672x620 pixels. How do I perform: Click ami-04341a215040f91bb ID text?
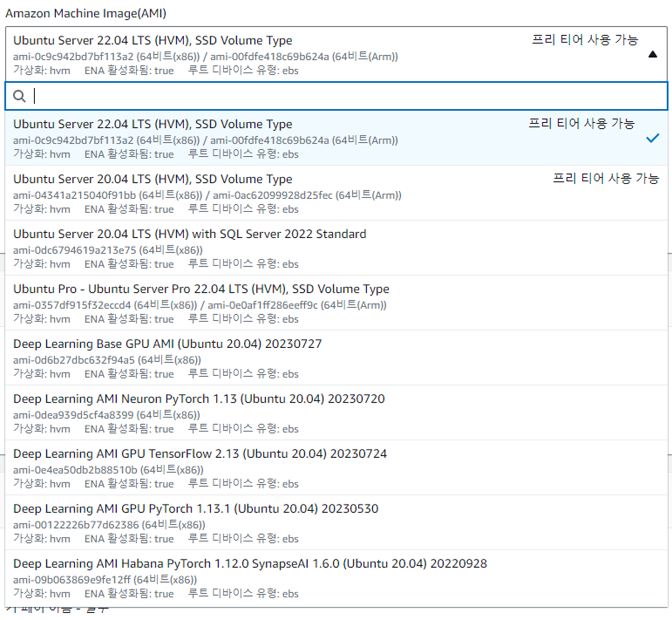pyautogui.click(x=75, y=195)
